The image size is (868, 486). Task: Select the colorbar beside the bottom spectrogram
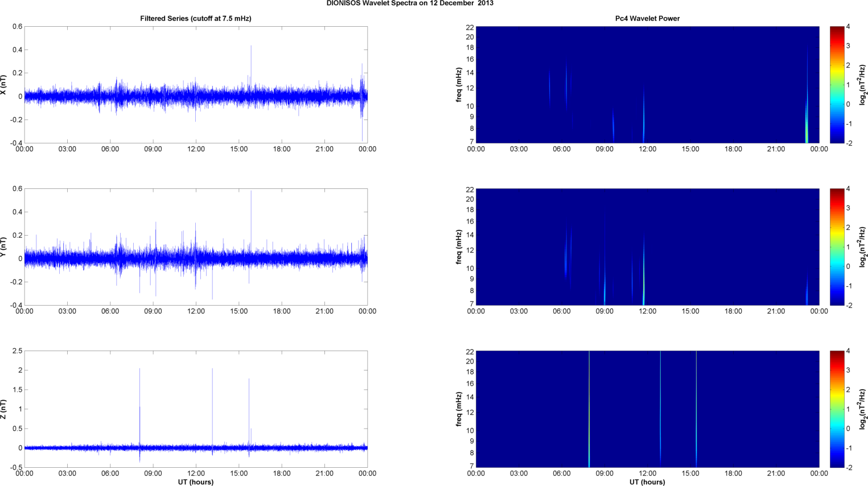click(837, 409)
